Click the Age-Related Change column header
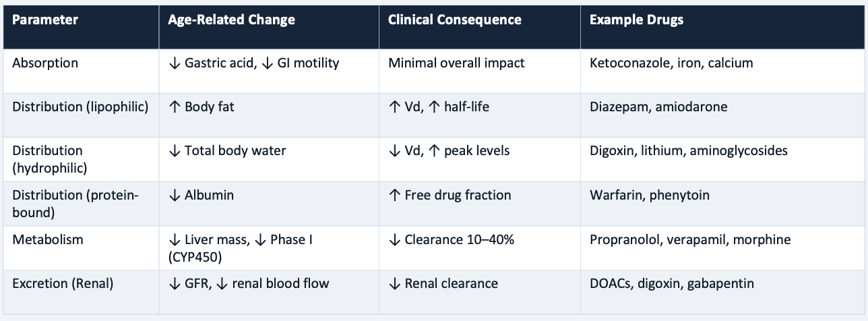 [x=231, y=20]
